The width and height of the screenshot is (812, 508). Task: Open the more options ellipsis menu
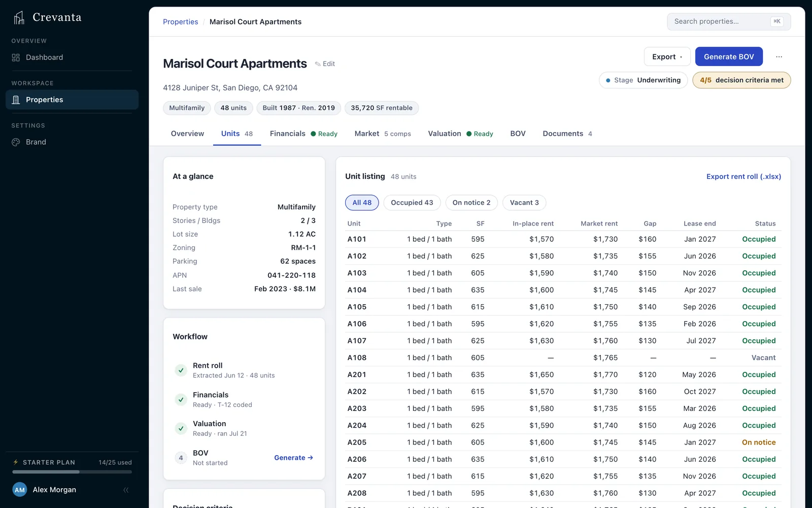pyautogui.click(x=779, y=57)
